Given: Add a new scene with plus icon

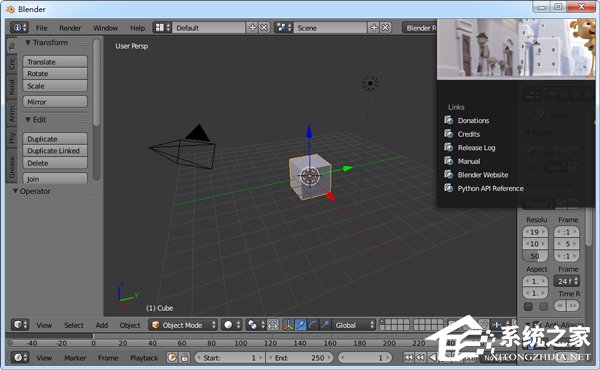Looking at the screenshot, I should click(x=374, y=28).
